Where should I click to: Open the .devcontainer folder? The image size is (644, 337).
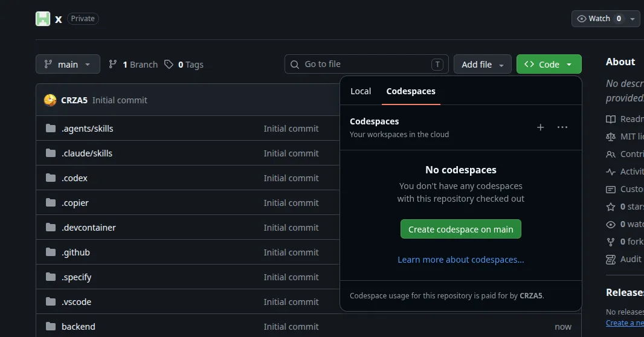click(x=89, y=228)
